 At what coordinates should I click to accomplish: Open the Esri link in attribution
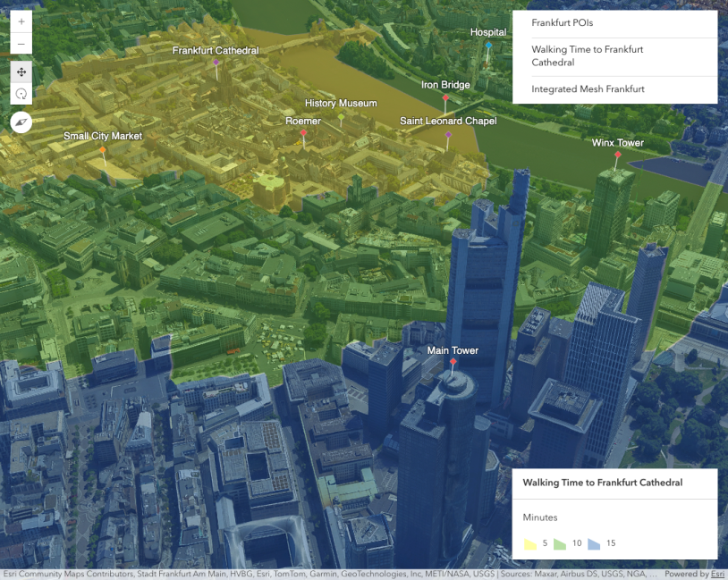pos(718,575)
